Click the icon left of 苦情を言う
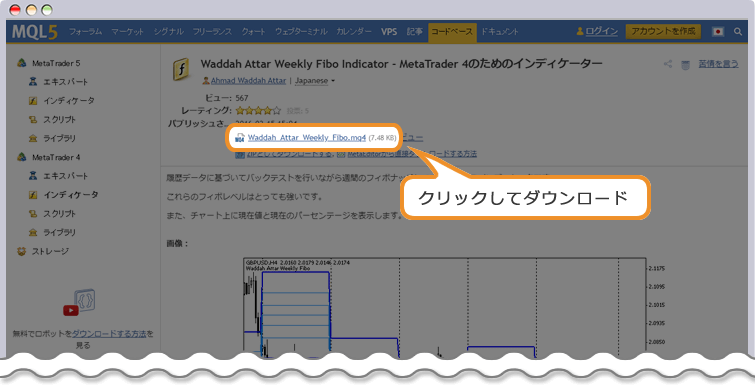The width and height of the screenshot is (755, 385). (x=685, y=64)
